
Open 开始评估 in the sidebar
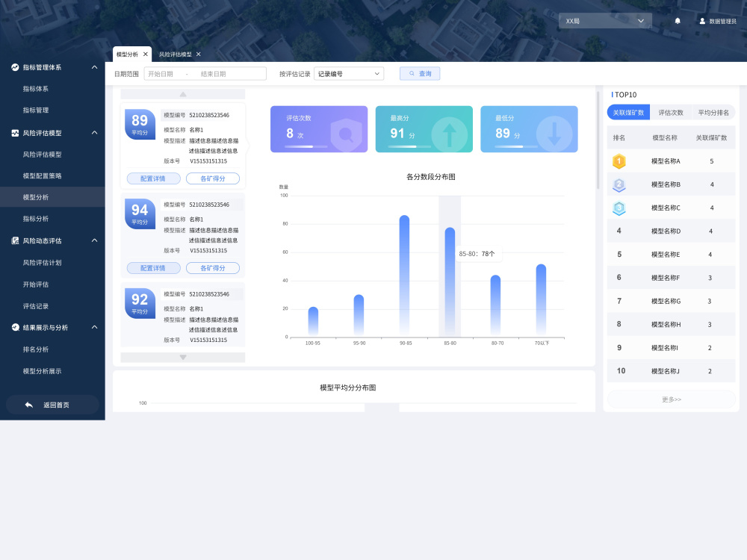(x=36, y=284)
